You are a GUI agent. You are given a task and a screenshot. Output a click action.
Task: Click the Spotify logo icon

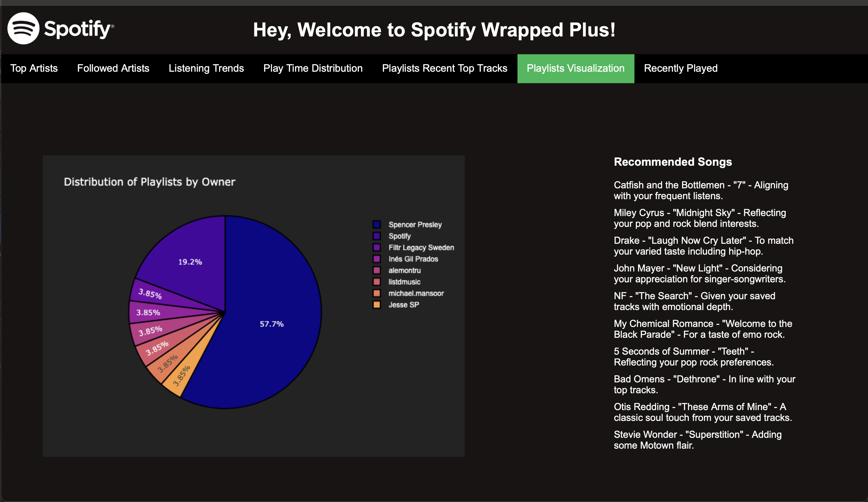click(x=24, y=28)
